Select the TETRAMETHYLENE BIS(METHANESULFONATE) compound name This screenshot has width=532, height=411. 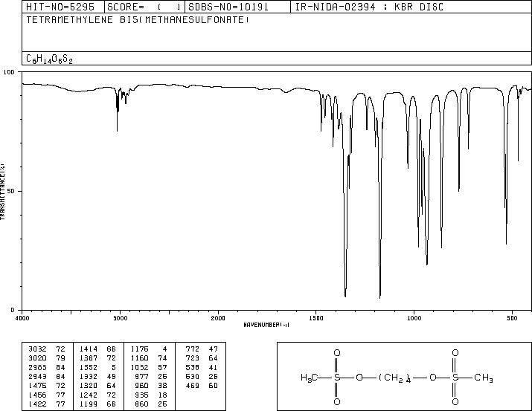(x=138, y=19)
